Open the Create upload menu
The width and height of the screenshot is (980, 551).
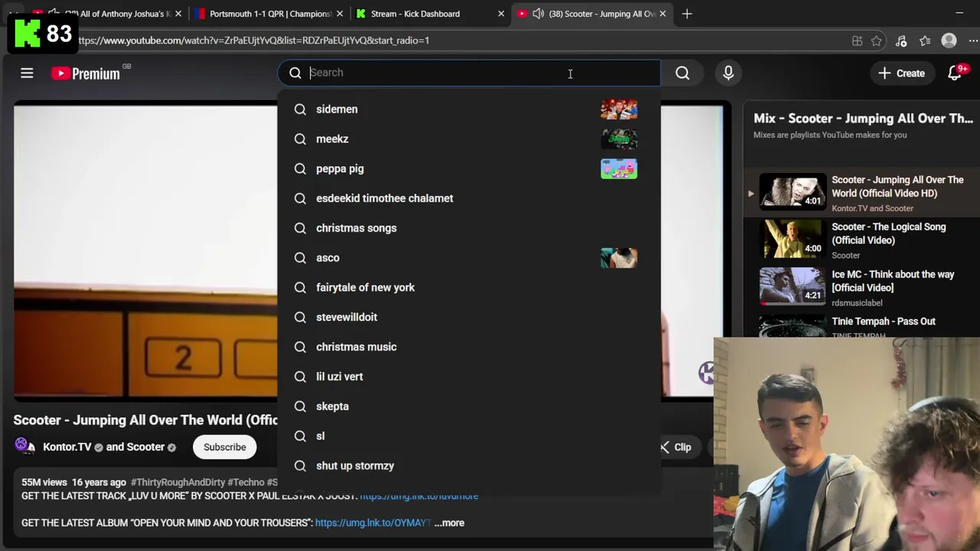(901, 73)
